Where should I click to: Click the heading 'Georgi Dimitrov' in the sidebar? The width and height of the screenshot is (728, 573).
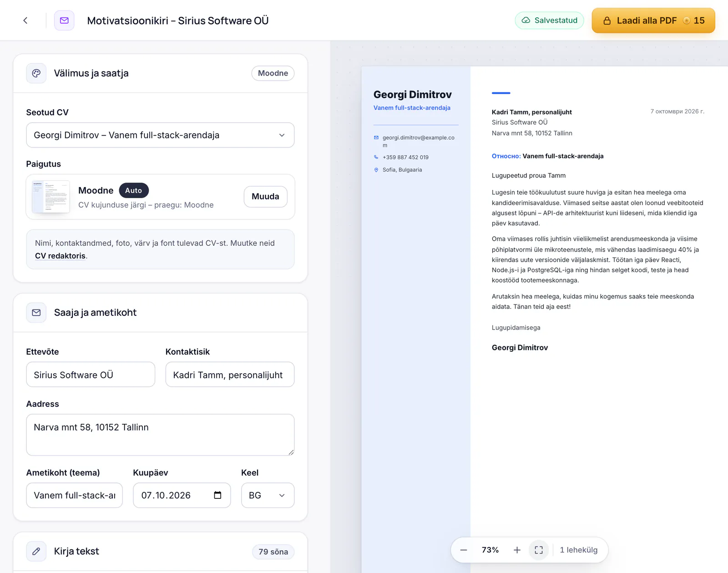click(413, 95)
